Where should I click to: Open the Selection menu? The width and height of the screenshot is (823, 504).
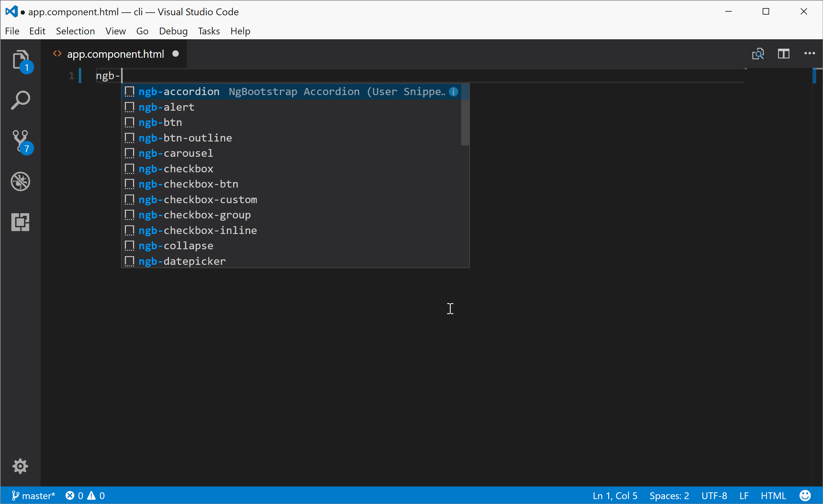(76, 31)
